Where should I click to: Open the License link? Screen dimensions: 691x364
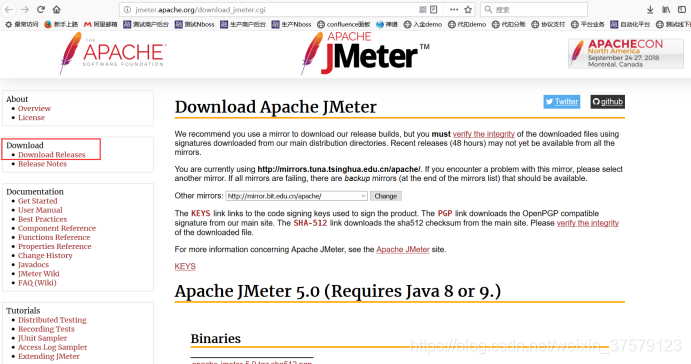(x=31, y=118)
